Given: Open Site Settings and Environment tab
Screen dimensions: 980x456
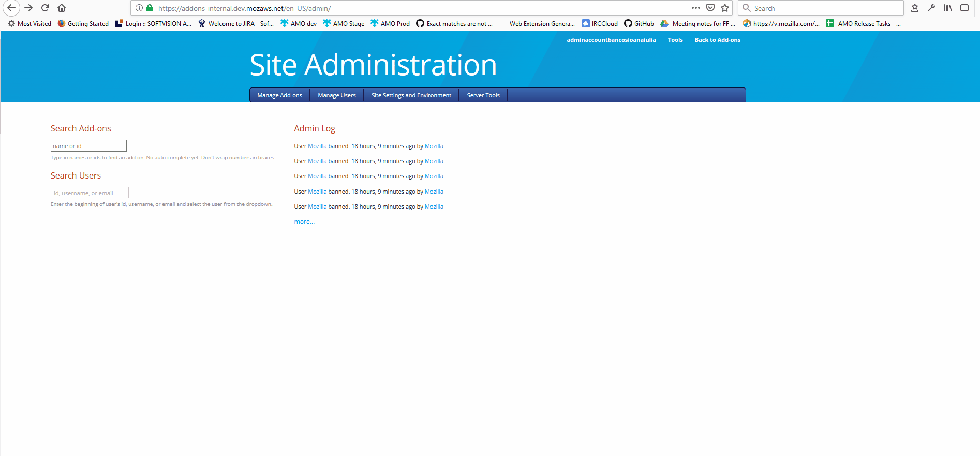Looking at the screenshot, I should [411, 95].
